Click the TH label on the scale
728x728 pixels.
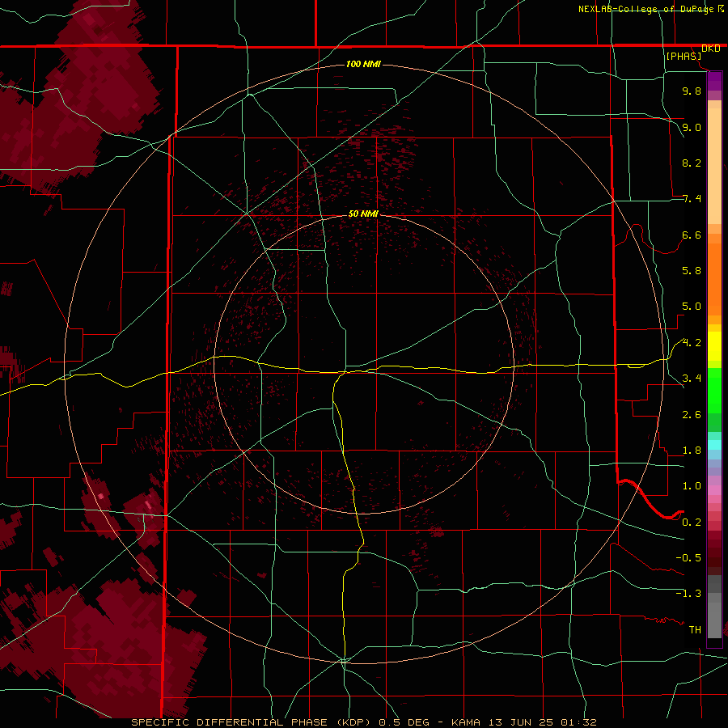[x=695, y=630]
